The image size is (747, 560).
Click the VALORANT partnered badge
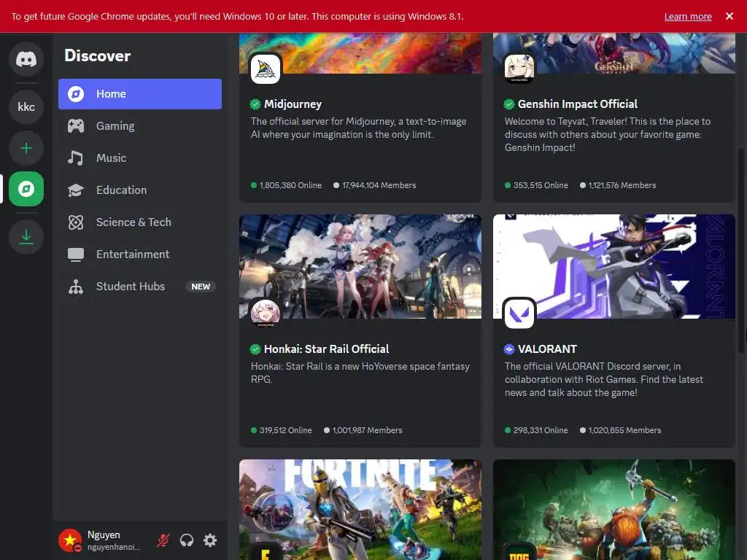(x=509, y=349)
